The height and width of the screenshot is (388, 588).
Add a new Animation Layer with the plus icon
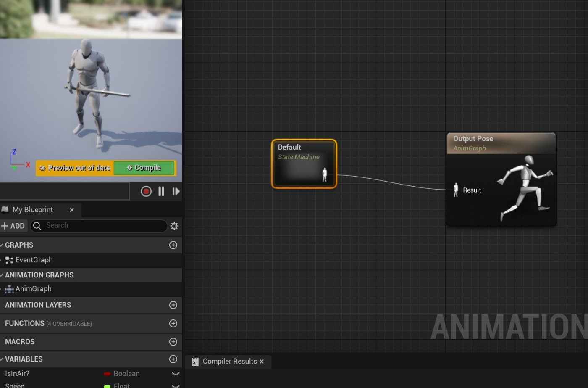pos(173,305)
